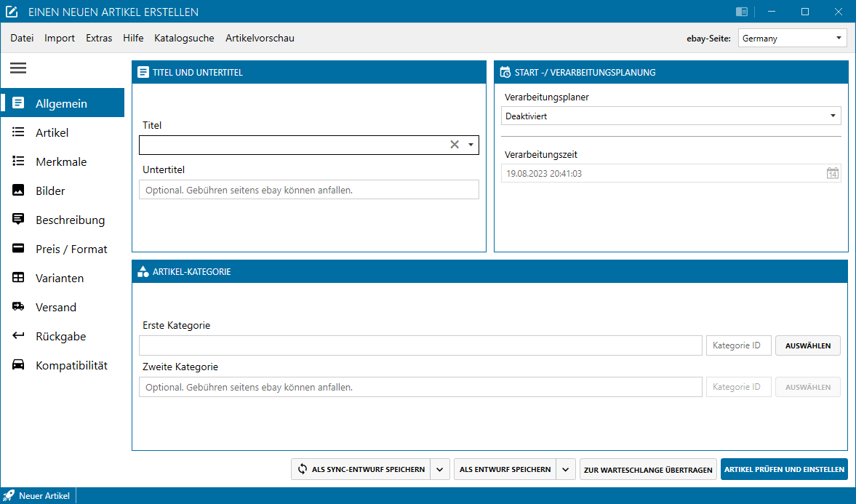Click the hamburger menu icon in sidebar
This screenshot has width=856, height=504.
coord(18,68)
